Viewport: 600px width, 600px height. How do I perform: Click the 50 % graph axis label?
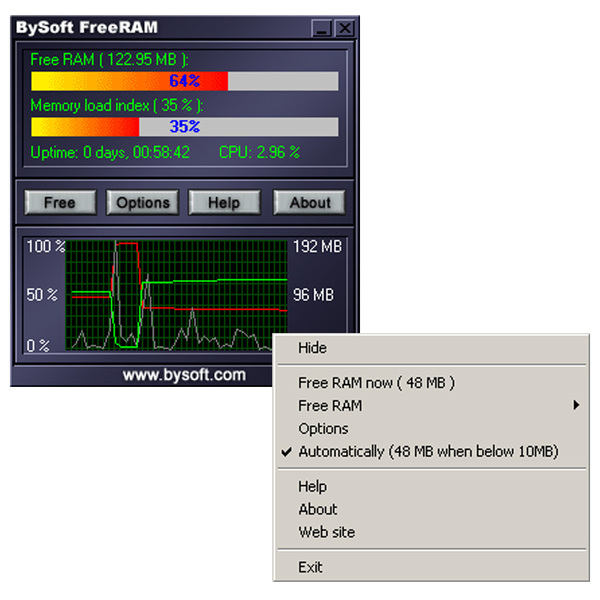pos(42,295)
